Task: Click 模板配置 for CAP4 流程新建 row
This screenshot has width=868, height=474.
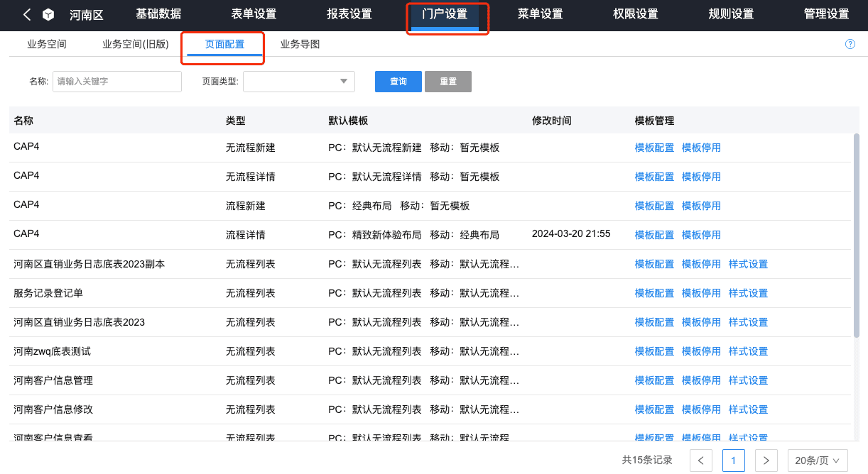Action: pyautogui.click(x=654, y=206)
